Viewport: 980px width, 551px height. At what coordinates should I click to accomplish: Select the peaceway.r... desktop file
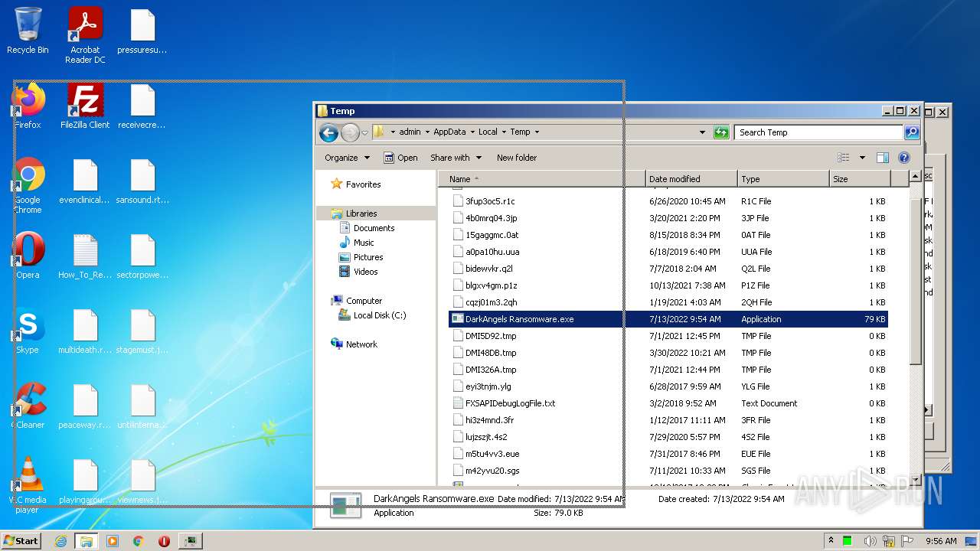pyautogui.click(x=85, y=406)
